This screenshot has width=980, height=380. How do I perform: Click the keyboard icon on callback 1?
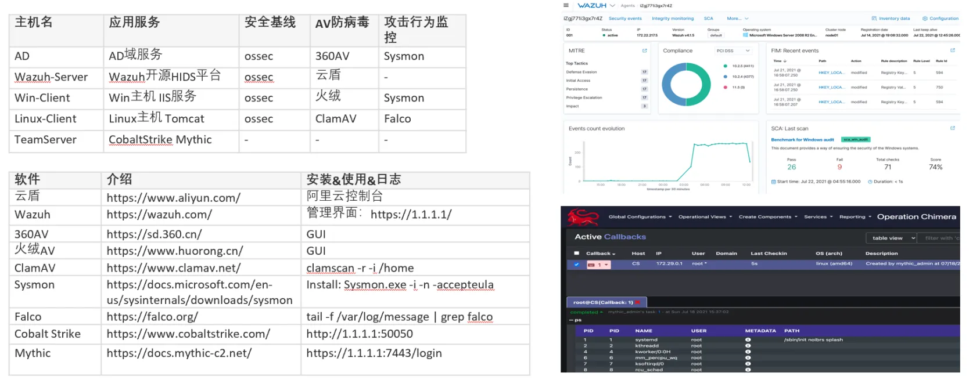tap(591, 265)
